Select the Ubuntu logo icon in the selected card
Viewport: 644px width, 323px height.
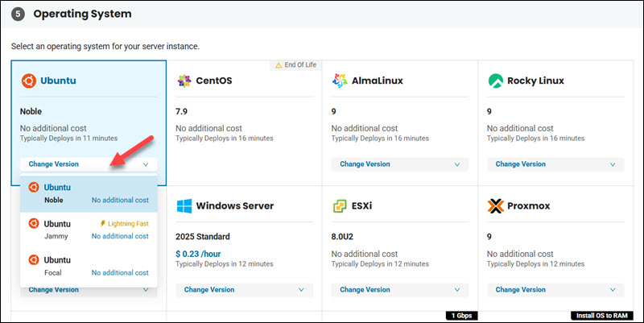coord(29,81)
